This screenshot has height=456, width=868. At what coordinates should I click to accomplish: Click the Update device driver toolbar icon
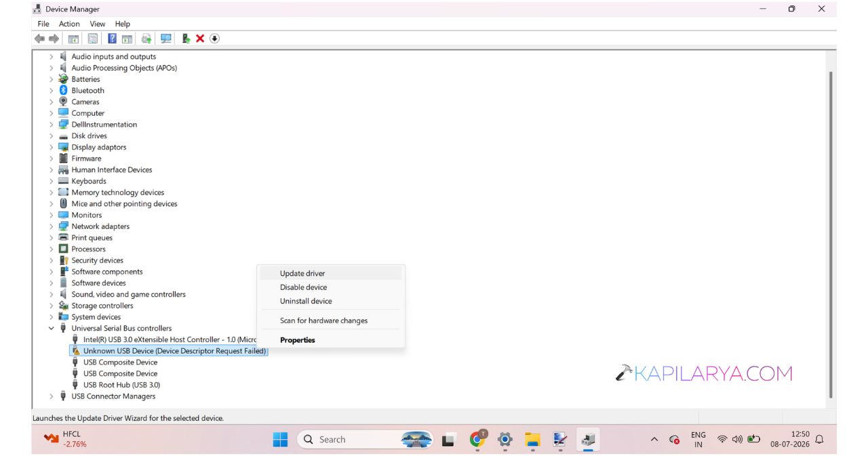[x=186, y=39]
